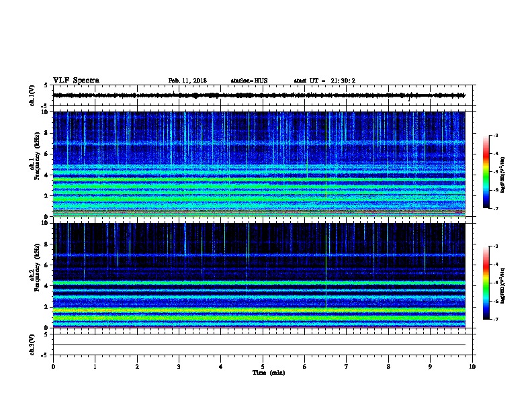This screenshot has height=411, width=532.
Task: Click the "6" kHz tick on ch.1 frequency axis
Action: click(x=46, y=154)
